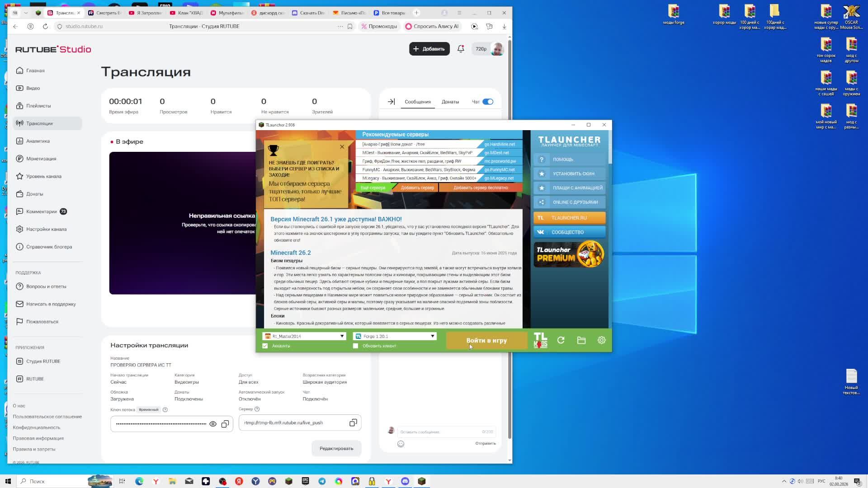Viewport: 868px width, 488px height.
Task: Open the game folder icon in TLauncher
Action: click(x=581, y=340)
